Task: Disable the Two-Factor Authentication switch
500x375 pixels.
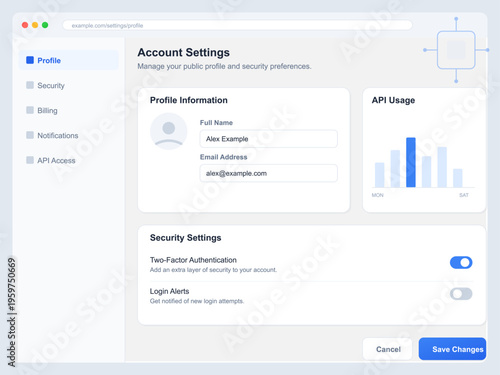Action: point(461,263)
